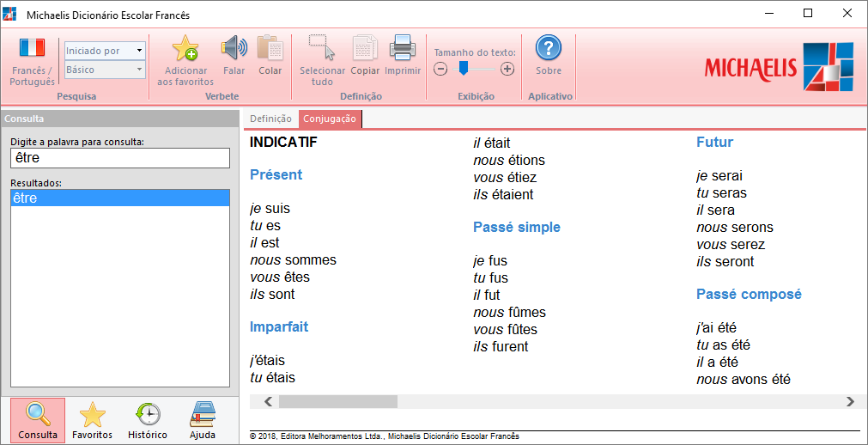The width and height of the screenshot is (868, 445).
Task: Decrease text size with the minus icon
Action: point(440,70)
